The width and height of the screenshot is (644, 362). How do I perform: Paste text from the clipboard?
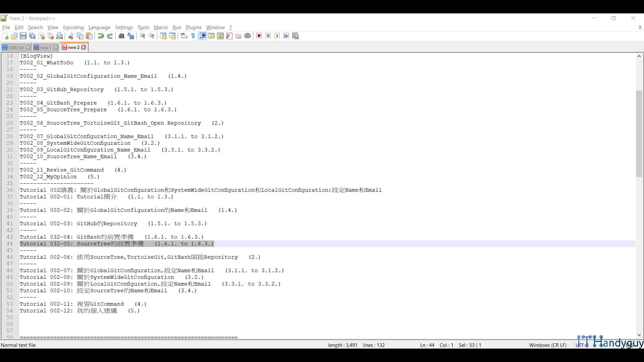tap(89, 36)
